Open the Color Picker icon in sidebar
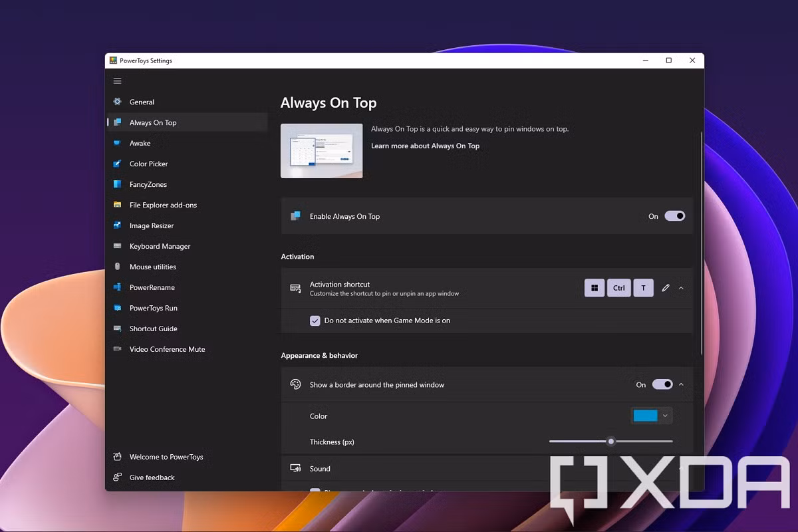This screenshot has height=532, width=798. [x=118, y=164]
